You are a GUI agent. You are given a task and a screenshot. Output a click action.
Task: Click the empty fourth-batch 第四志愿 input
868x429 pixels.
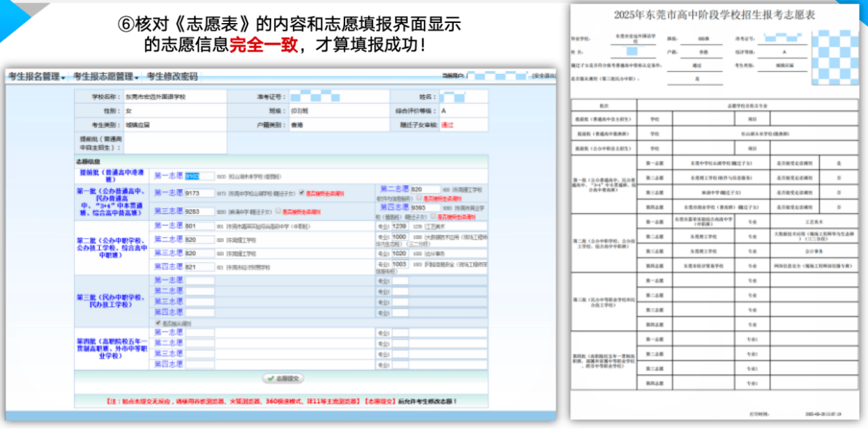[199, 363]
